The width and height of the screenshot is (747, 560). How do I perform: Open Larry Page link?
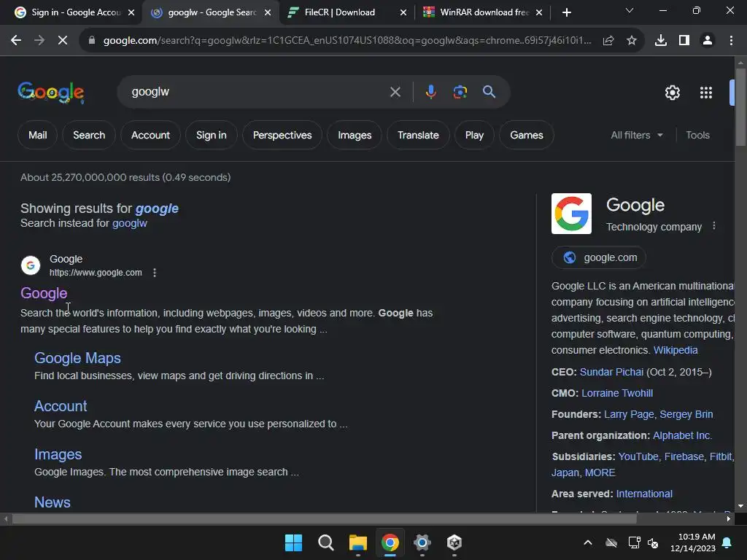629,414
